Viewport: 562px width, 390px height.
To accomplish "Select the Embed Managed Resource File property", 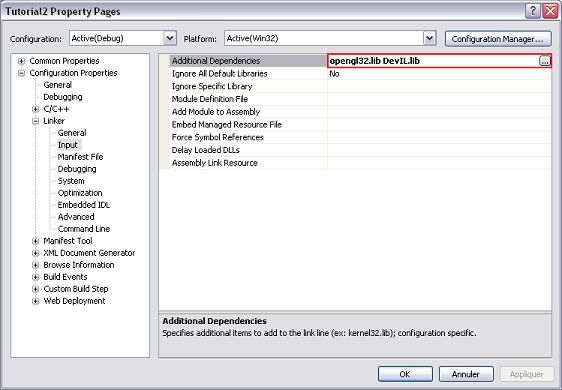I will [x=227, y=125].
